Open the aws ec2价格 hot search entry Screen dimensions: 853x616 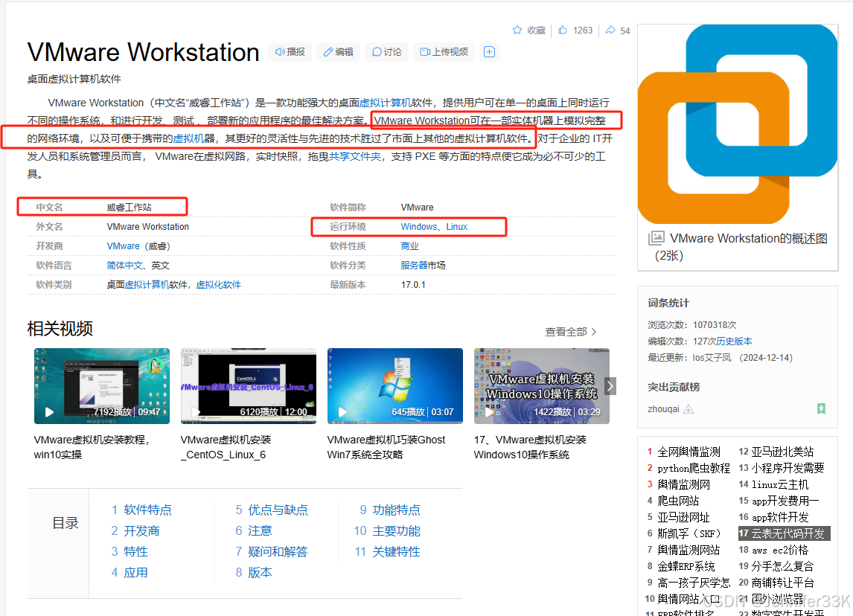[781, 550]
